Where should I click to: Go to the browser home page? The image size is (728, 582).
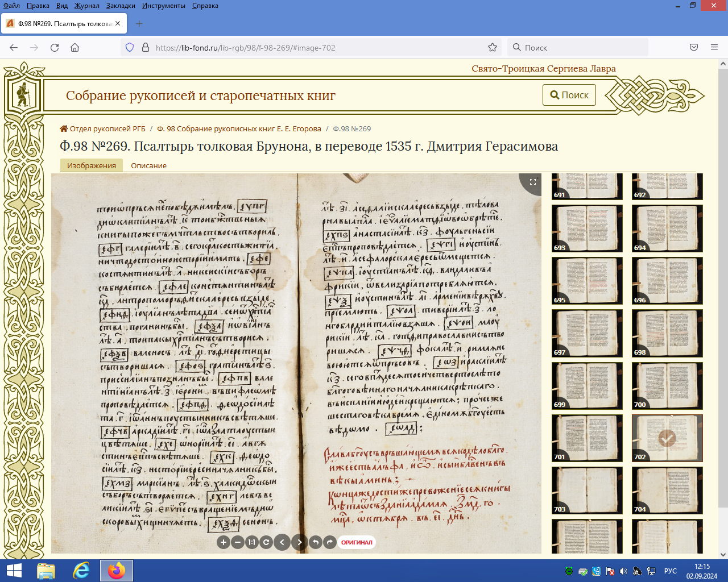pos(75,48)
